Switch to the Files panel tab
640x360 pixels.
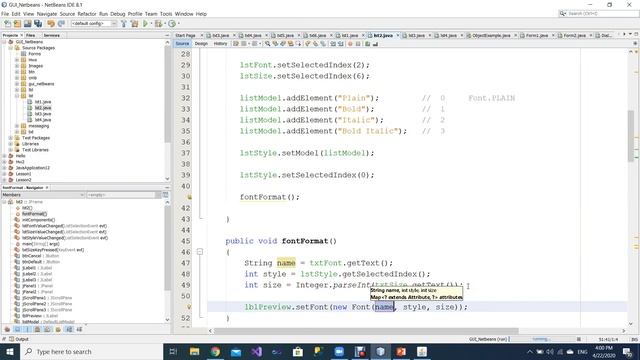31,36
